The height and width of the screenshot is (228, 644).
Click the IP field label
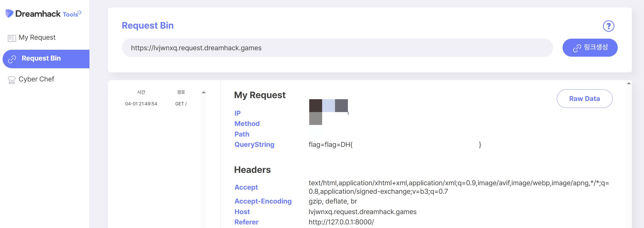[x=237, y=113]
